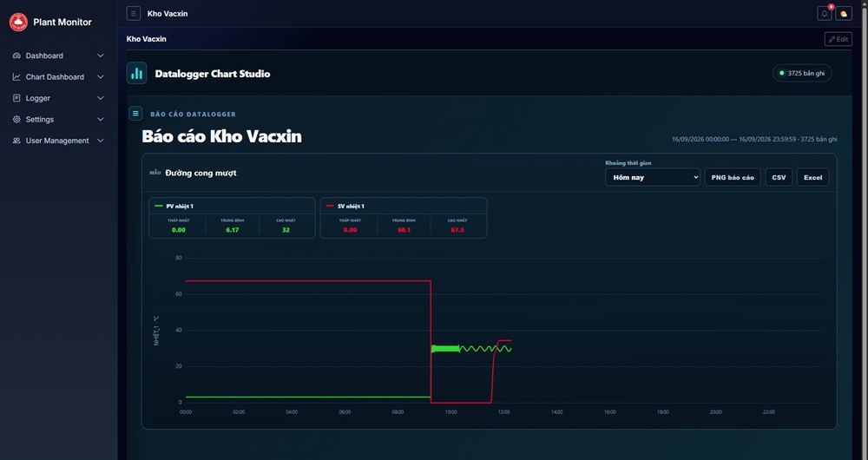Screen dimensions: 868x460
Task: Click the Khoảng thời gian label
Action: click(628, 163)
